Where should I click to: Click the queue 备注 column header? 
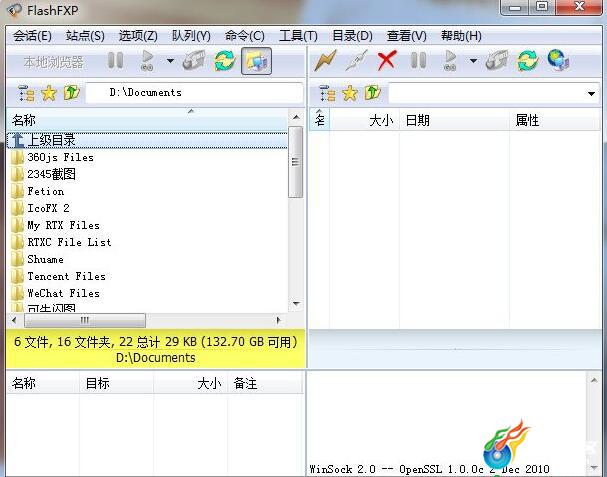coord(264,383)
